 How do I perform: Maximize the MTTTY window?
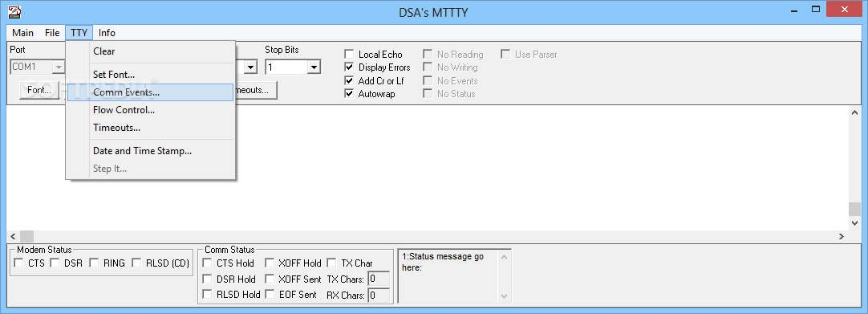pos(815,9)
